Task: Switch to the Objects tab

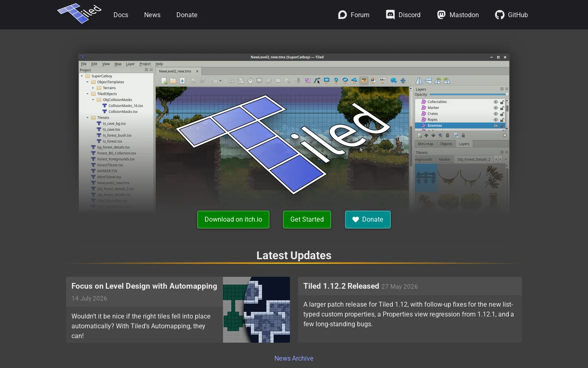Action: click(446, 144)
